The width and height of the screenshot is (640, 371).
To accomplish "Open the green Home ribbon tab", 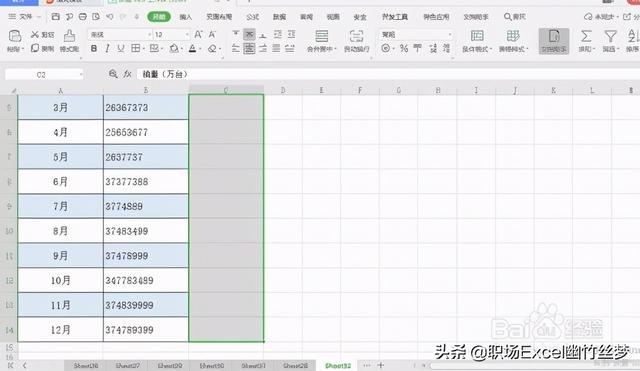I will pos(159,17).
